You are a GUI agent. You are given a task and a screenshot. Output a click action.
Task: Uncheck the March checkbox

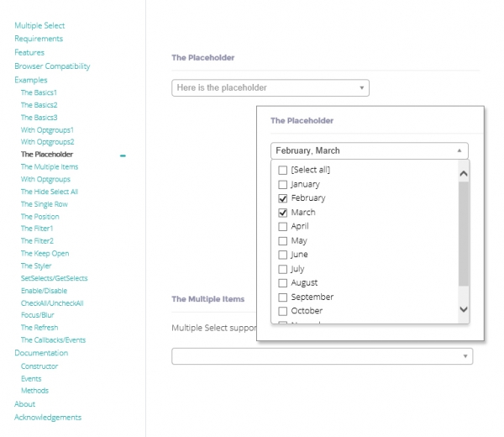(282, 213)
